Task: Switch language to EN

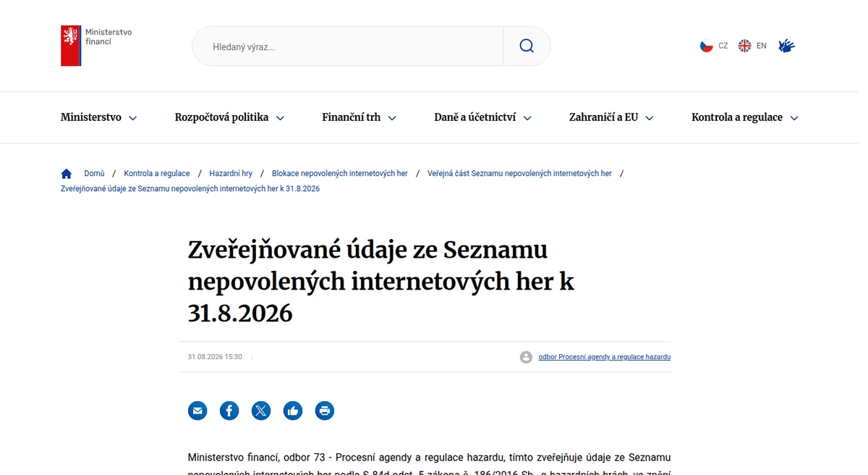Action: pos(761,46)
